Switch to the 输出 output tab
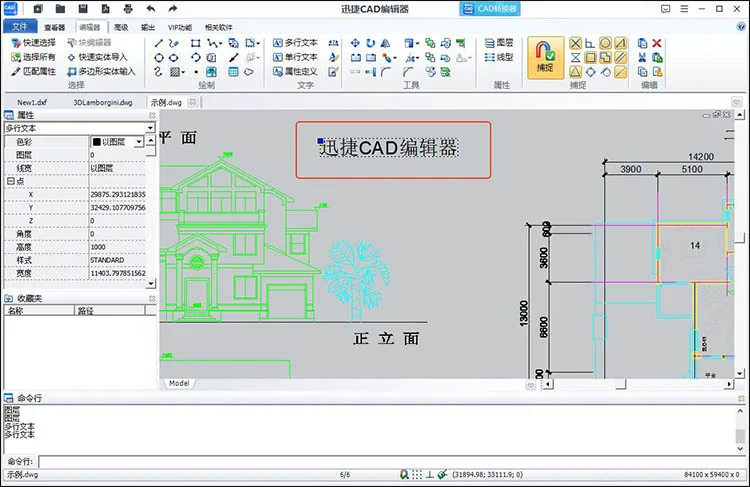 click(x=148, y=27)
